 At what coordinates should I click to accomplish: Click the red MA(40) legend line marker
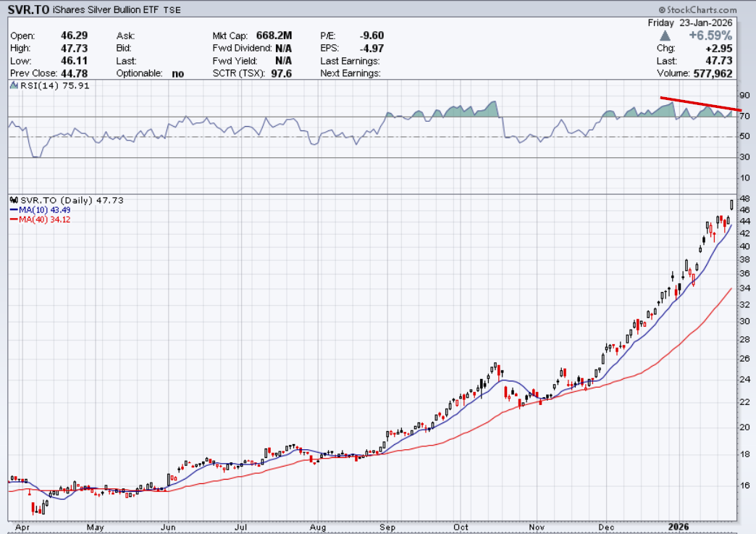(14, 220)
